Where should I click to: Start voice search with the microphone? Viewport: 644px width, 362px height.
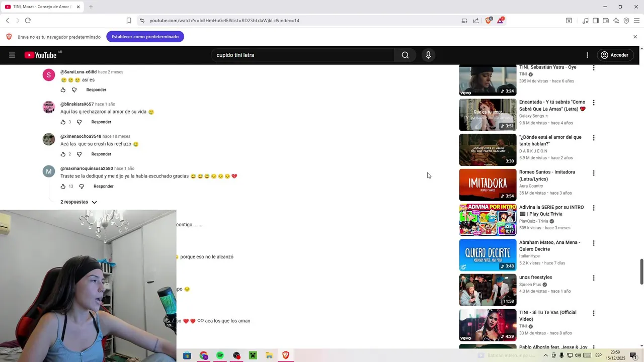(x=428, y=55)
